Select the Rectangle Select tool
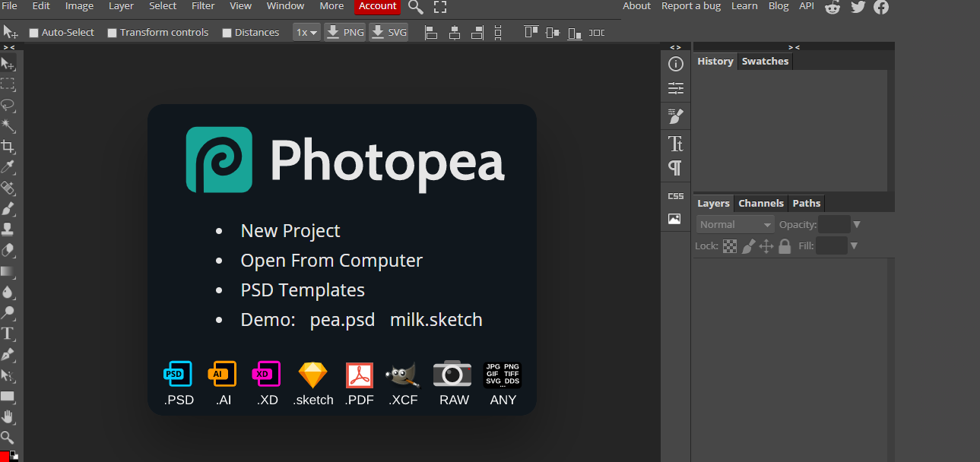 pos(8,84)
